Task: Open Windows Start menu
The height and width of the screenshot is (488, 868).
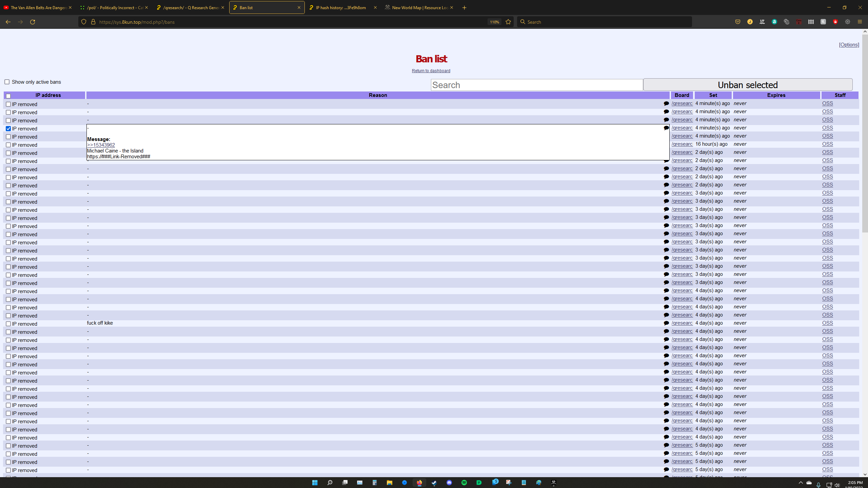Action: (315, 483)
